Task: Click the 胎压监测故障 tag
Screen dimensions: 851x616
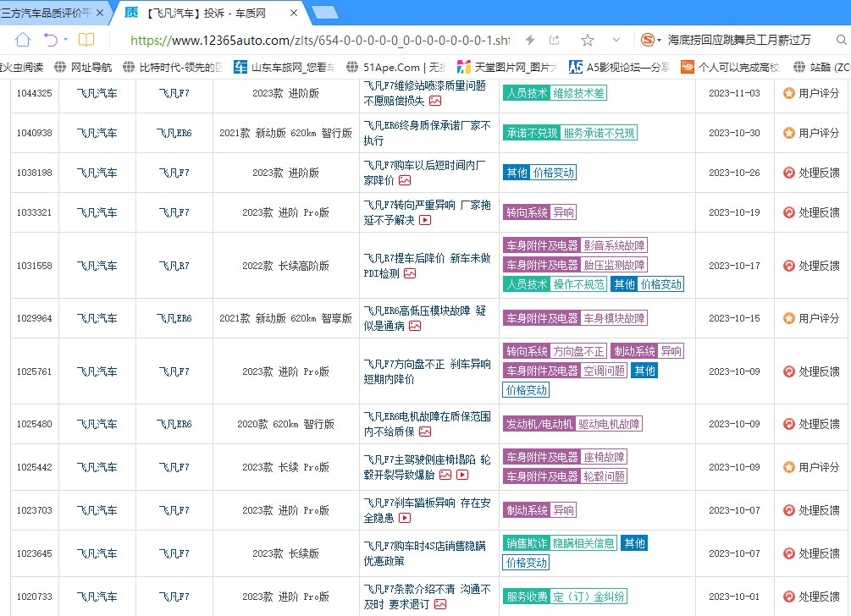Action: coord(614,265)
